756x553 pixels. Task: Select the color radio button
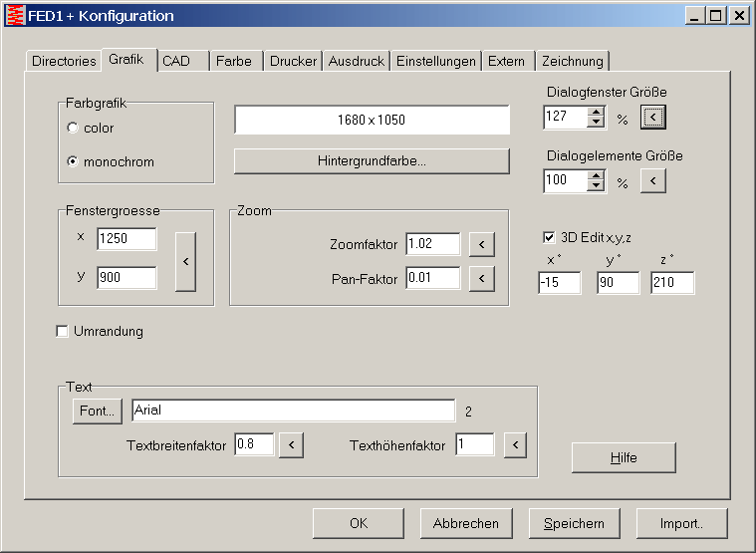pos(73,129)
